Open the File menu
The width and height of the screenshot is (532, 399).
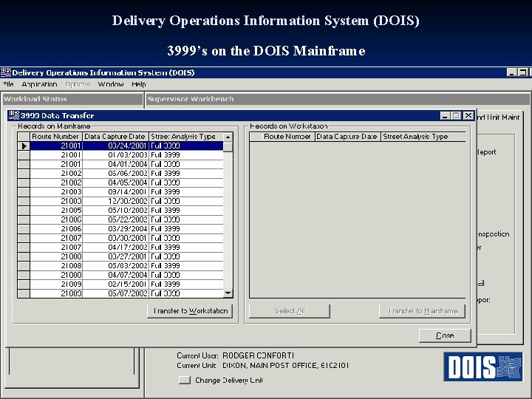pyautogui.click(x=8, y=84)
